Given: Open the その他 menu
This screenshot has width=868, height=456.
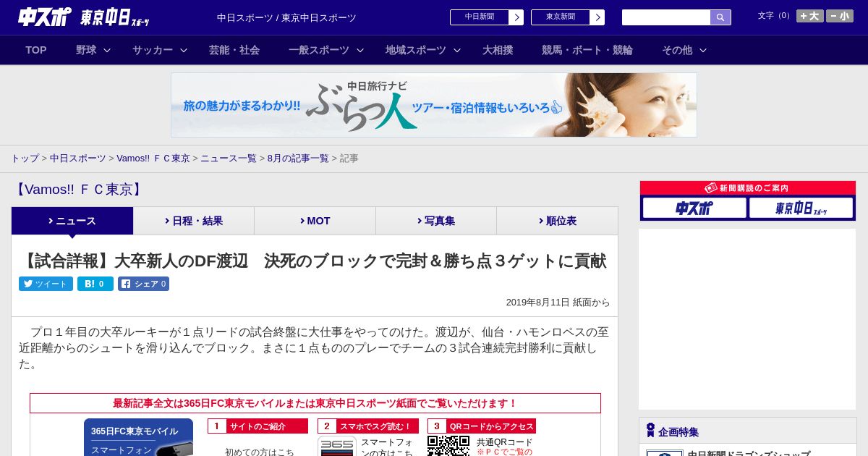Looking at the screenshot, I should point(677,50).
